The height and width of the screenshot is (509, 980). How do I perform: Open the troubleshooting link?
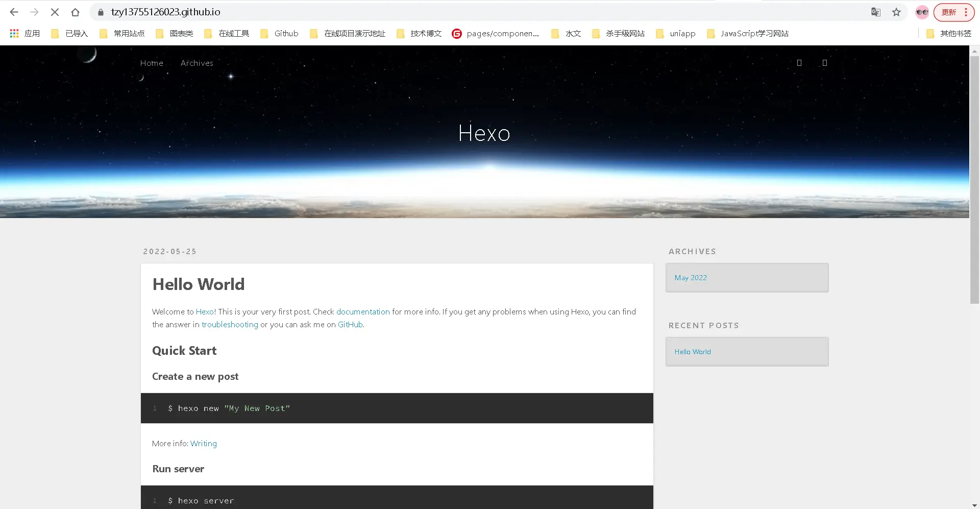(x=230, y=324)
